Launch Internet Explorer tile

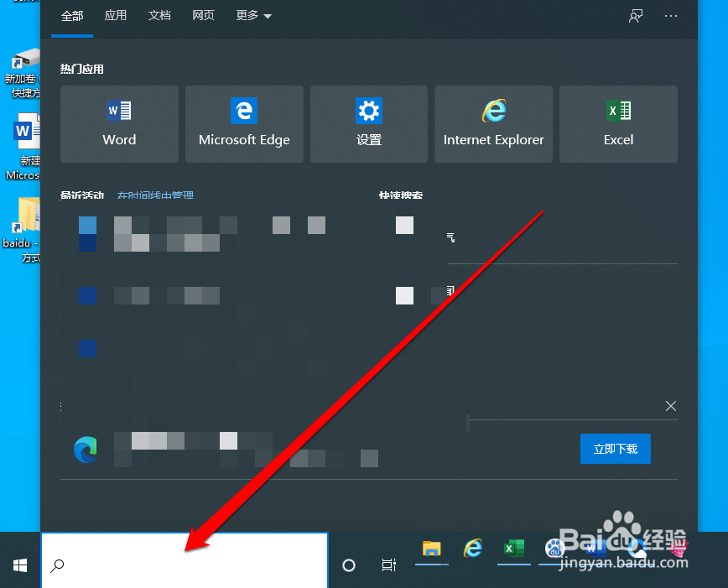493,124
